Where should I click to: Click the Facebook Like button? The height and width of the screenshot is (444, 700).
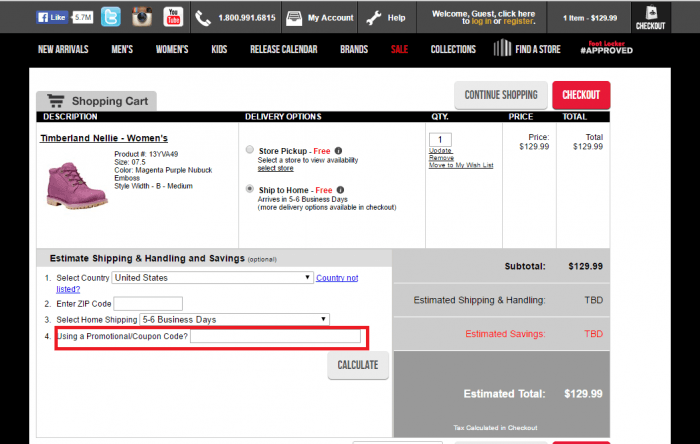52,17
